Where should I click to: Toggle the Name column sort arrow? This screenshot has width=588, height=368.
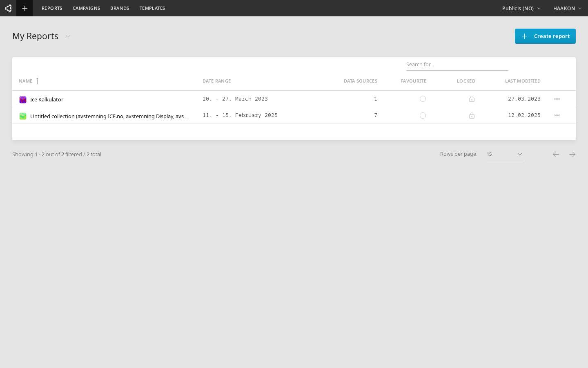pos(37,81)
